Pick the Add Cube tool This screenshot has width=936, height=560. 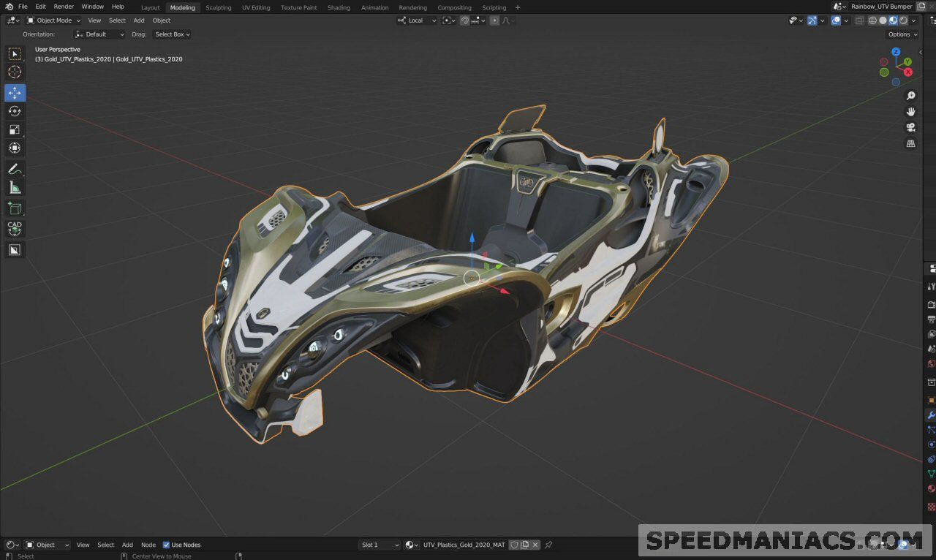[15, 208]
